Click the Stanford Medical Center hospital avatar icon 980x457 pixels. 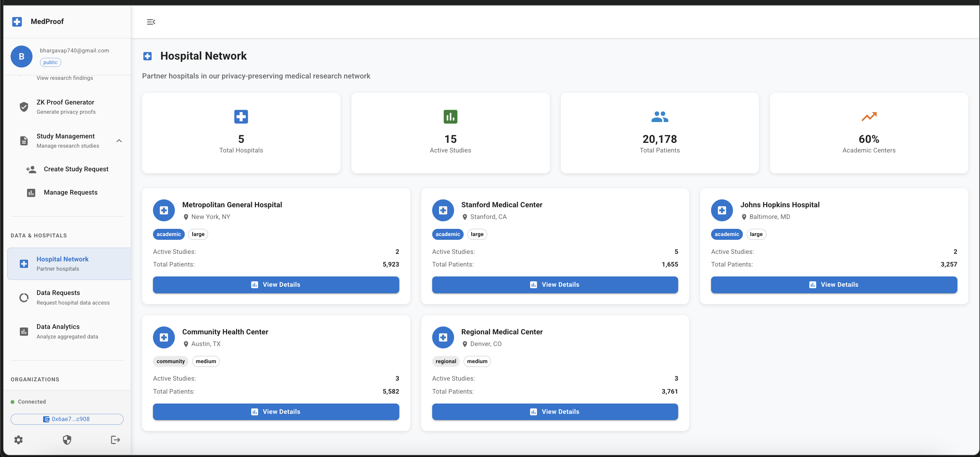[x=443, y=210]
